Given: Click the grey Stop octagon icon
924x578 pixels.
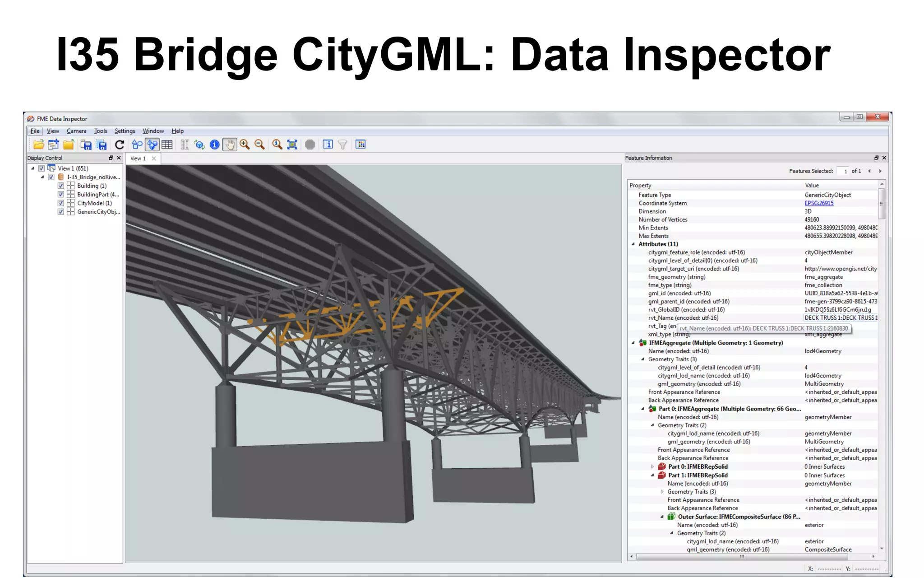Looking at the screenshot, I should (310, 144).
